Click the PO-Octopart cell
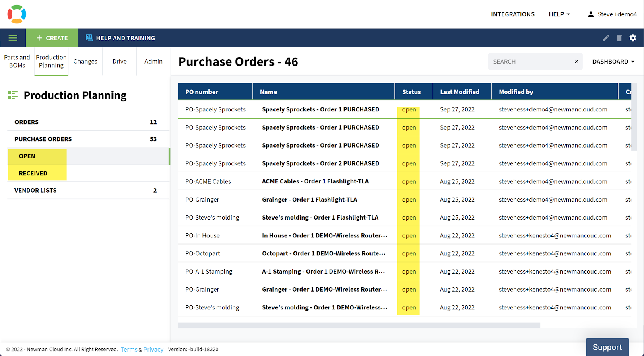The width and height of the screenshot is (644, 356). point(202,253)
